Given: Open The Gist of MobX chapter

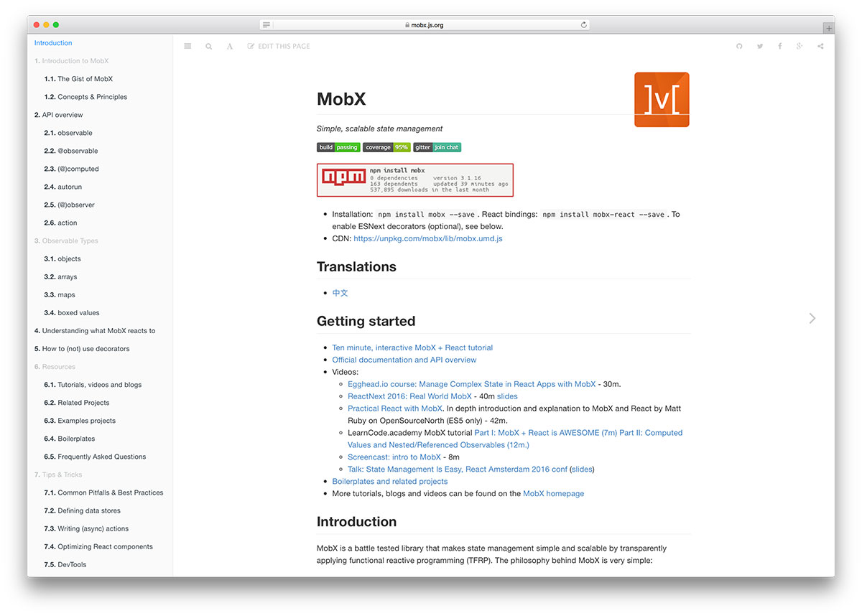Looking at the screenshot, I should pyautogui.click(x=78, y=79).
